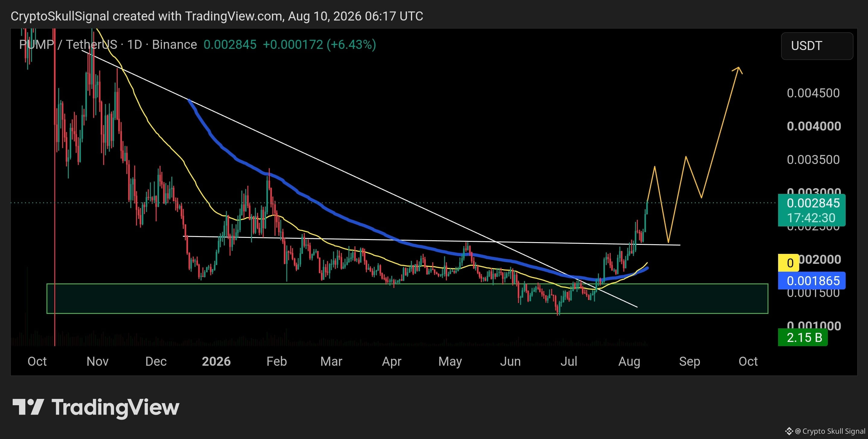Click the Feb label on the time axis

pos(277,361)
